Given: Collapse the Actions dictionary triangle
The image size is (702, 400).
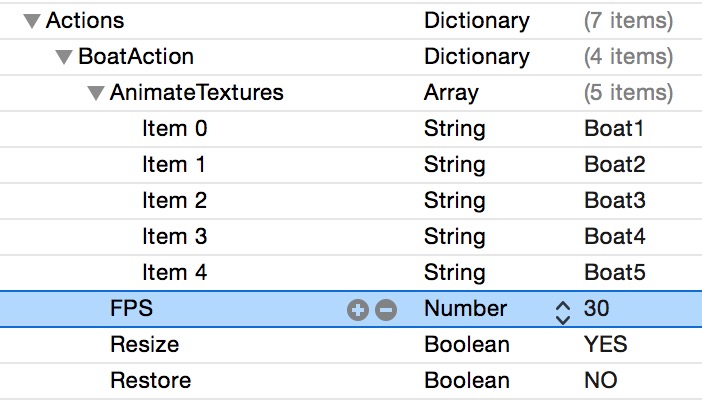Looking at the screenshot, I should (x=32, y=21).
